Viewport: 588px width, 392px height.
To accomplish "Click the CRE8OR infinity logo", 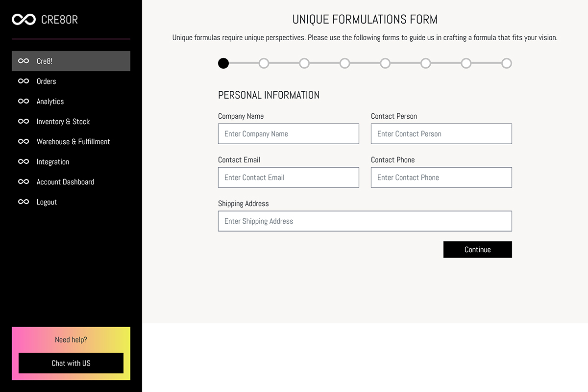I will point(24,20).
